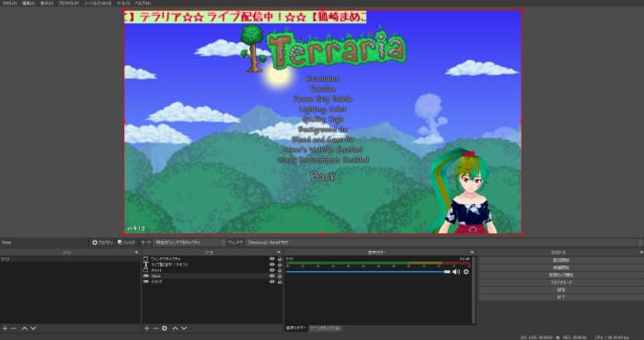Add a new scene in Scenes panel

tap(5, 328)
